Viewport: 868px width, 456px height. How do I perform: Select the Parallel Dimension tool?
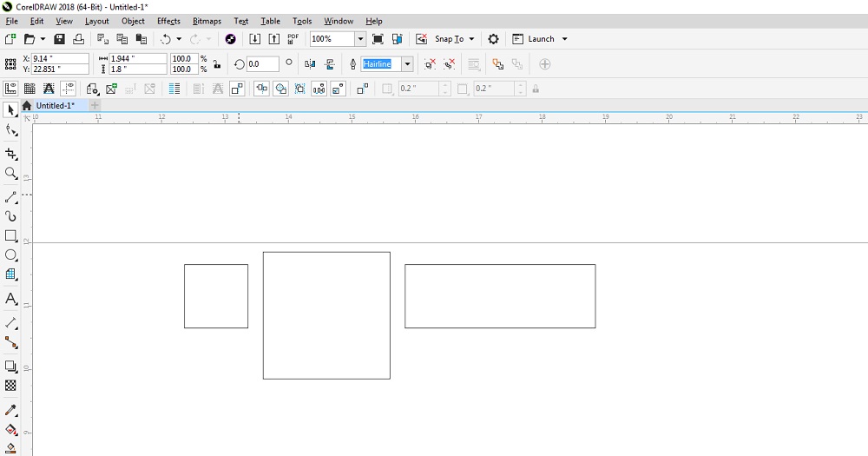[10, 322]
